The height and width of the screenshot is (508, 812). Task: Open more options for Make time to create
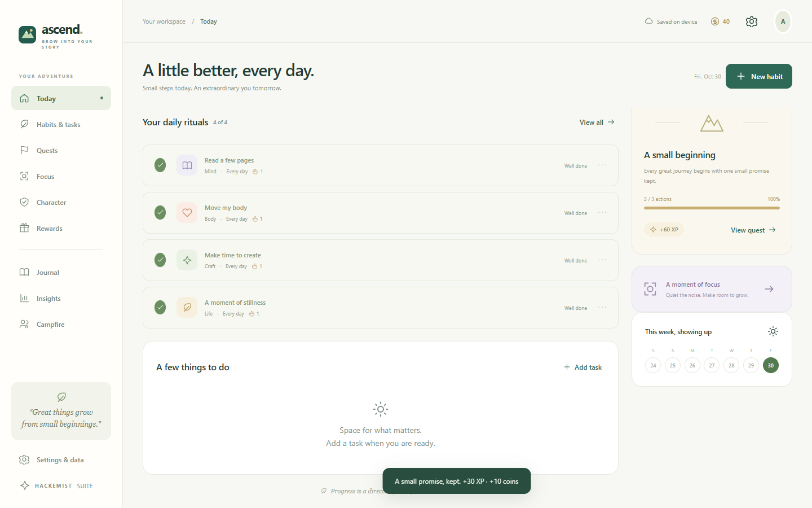tap(602, 260)
